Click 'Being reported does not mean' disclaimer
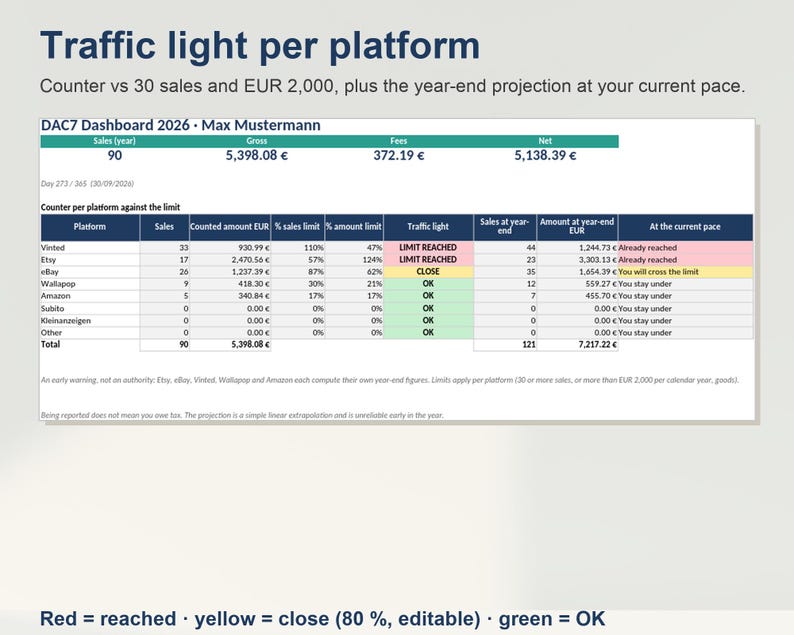The width and height of the screenshot is (794, 635). 242,415
